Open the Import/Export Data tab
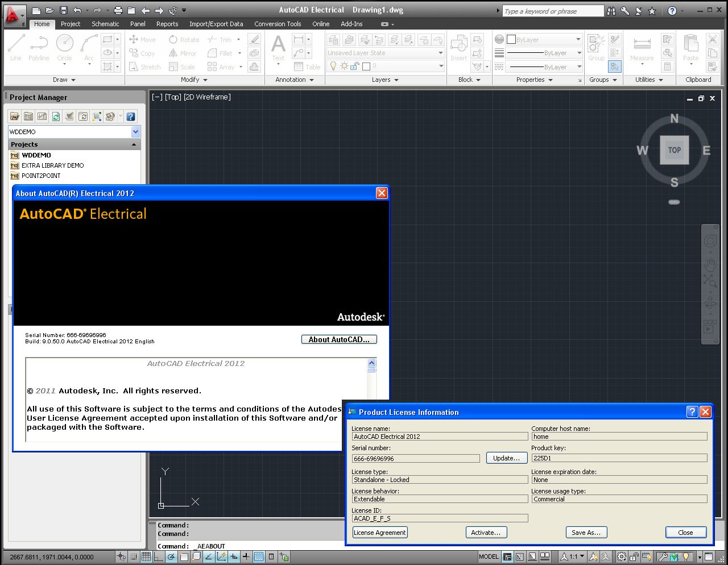Image resolution: width=728 pixels, height=565 pixels. (x=216, y=24)
